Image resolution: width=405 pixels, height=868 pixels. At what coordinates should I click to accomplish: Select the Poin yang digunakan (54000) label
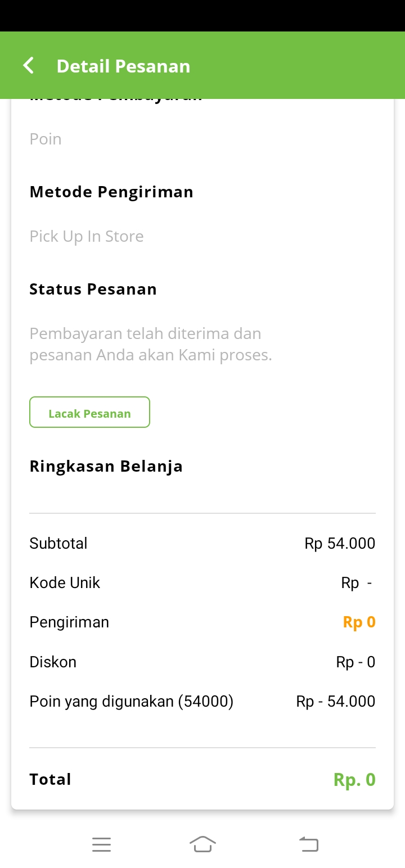[x=131, y=702]
